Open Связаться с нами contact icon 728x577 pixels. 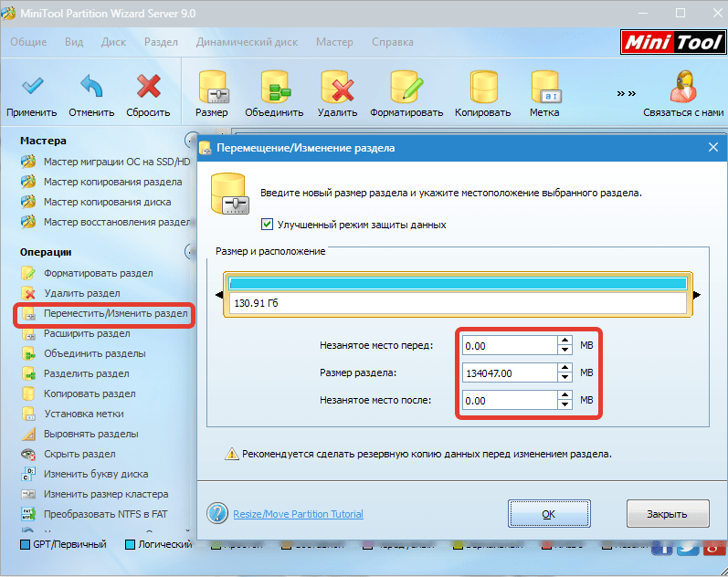(683, 87)
